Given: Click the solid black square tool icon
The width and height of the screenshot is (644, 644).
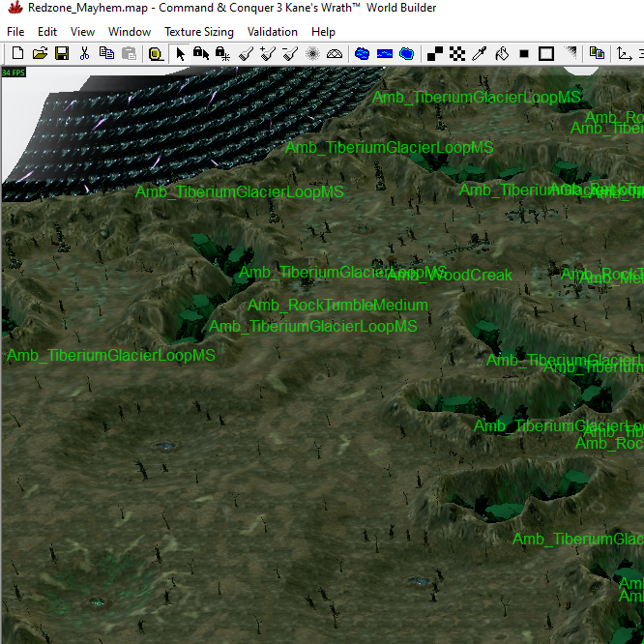Looking at the screenshot, I should [x=524, y=54].
